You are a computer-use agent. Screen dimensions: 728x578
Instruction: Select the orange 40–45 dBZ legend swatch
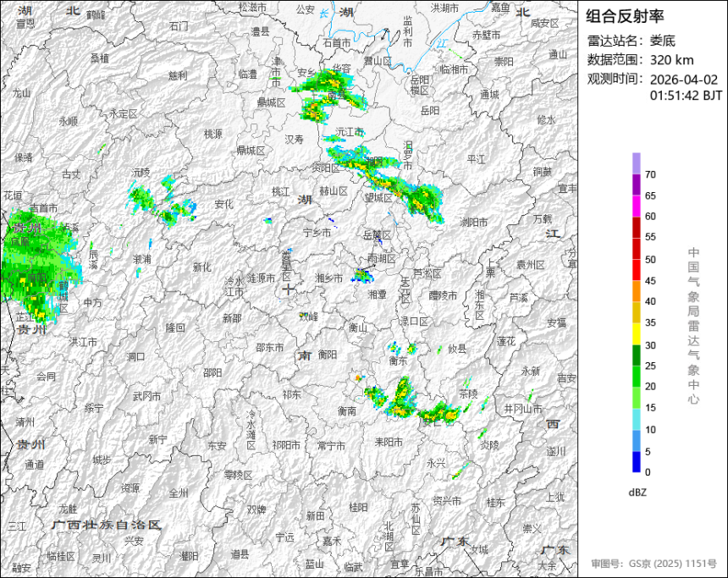636,291
